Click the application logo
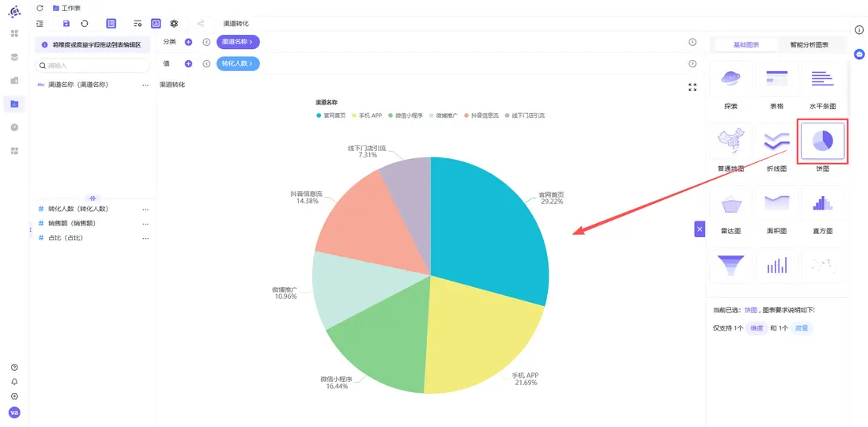 (x=15, y=11)
